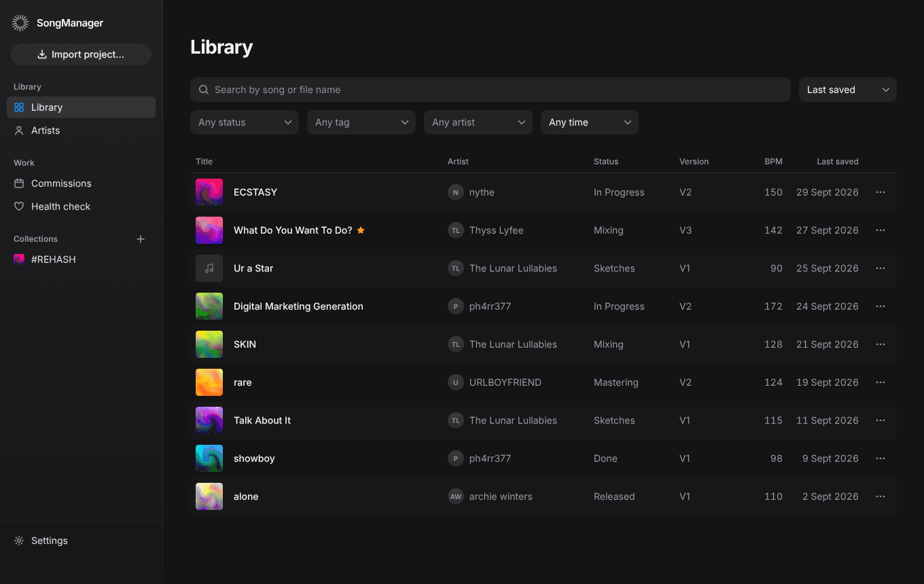Change the Last saved sort order
Viewport: 924px width, 584px height.
pyautogui.click(x=848, y=90)
